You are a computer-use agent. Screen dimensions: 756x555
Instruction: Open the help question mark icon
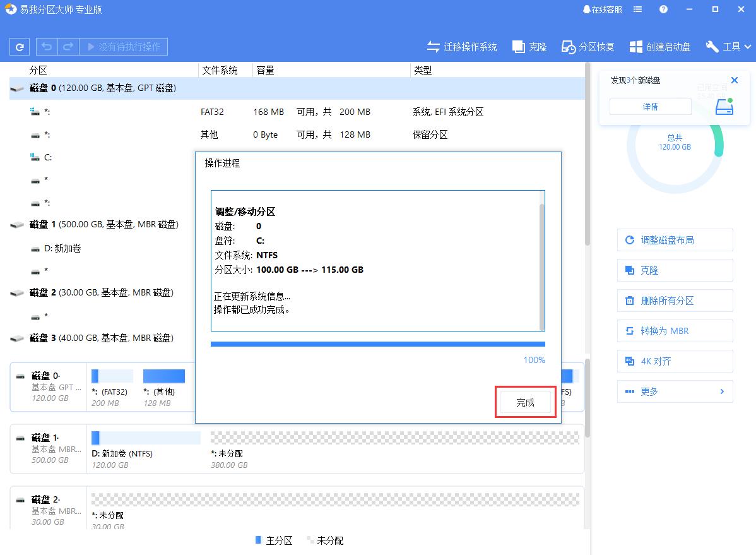click(663, 9)
